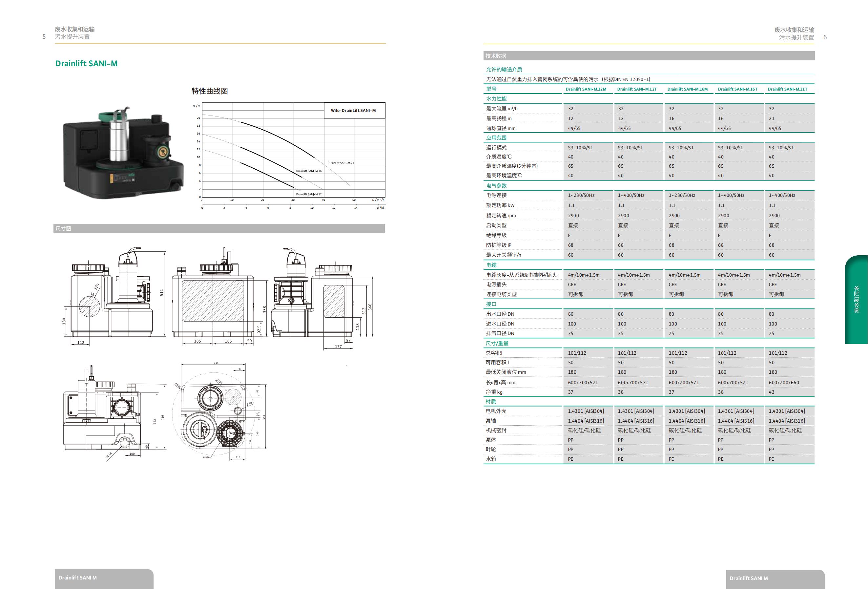The width and height of the screenshot is (868, 589).
Task: Select column header 'Drainlift SANI-M.21T'
Action: (x=787, y=89)
